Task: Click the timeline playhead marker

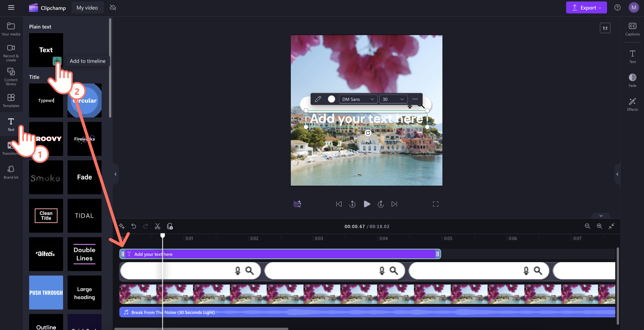Action: (x=162, y=235)
